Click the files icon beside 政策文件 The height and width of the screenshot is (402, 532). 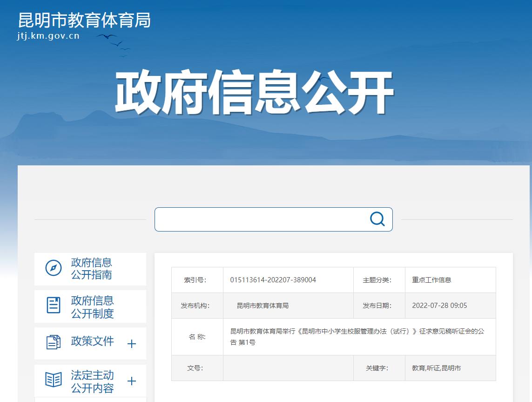pos(54,342)
